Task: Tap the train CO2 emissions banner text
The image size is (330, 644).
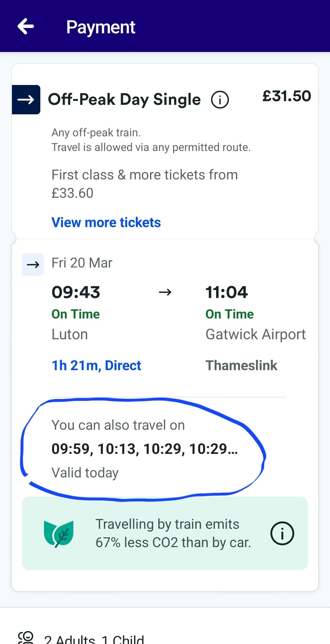Action: coord(173,533)
